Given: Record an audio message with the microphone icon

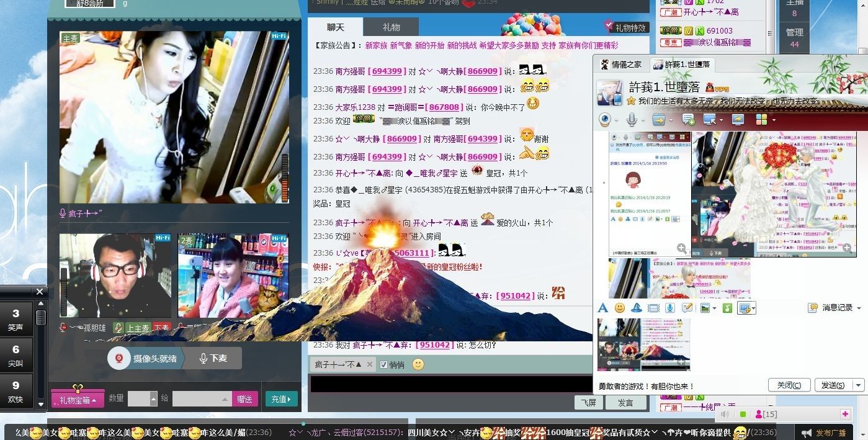Looking at the screenshot, I should 669,308.
